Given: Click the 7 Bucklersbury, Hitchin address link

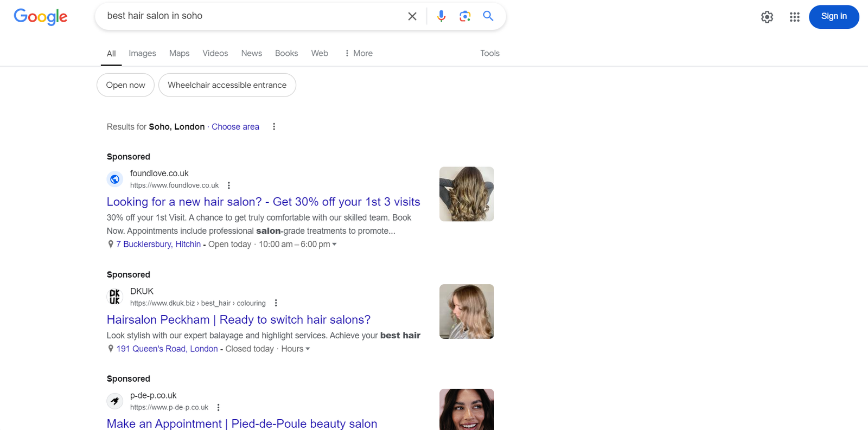Looking at the screenshot, I should click(x=158, y=244).
